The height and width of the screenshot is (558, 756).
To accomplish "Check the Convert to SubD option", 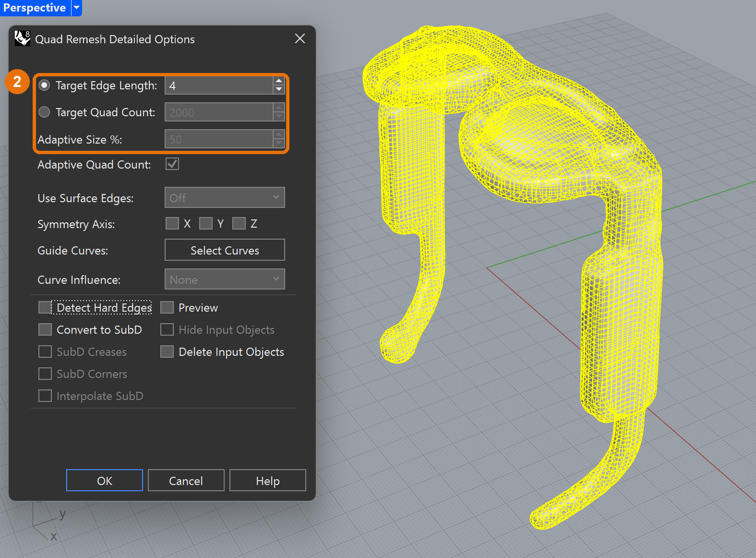I will pos(45,329).
